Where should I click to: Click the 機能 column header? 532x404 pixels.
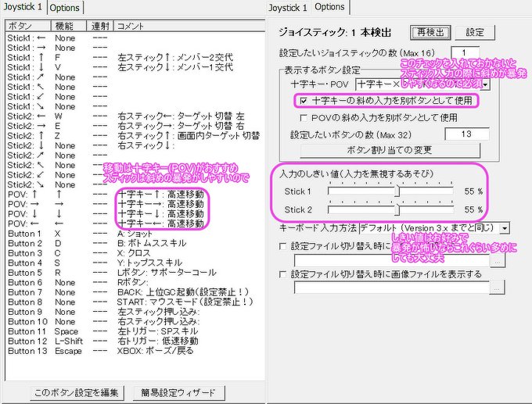click(x=69, y=26)
